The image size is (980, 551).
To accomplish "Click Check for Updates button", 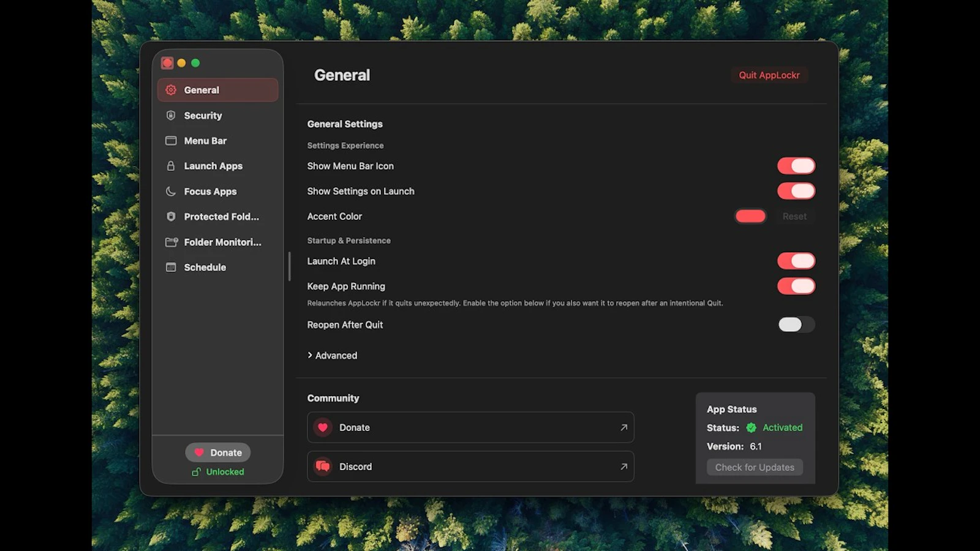I will (x=755, y=467).
